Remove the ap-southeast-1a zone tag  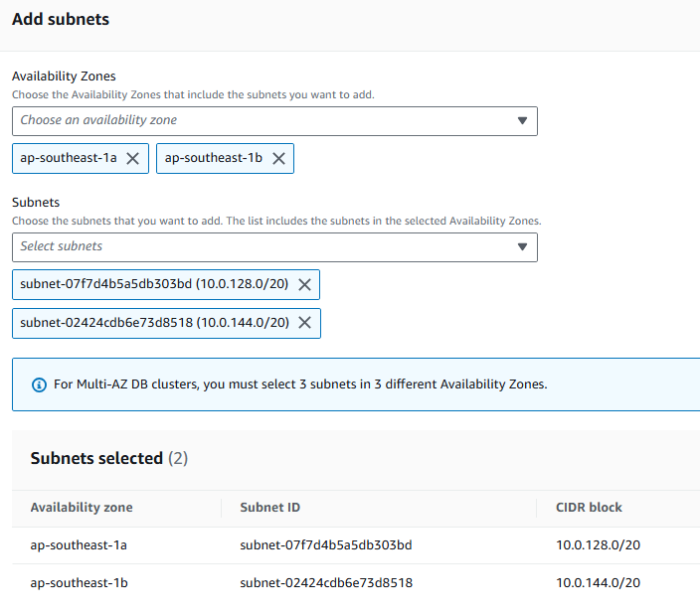(133, 159)
